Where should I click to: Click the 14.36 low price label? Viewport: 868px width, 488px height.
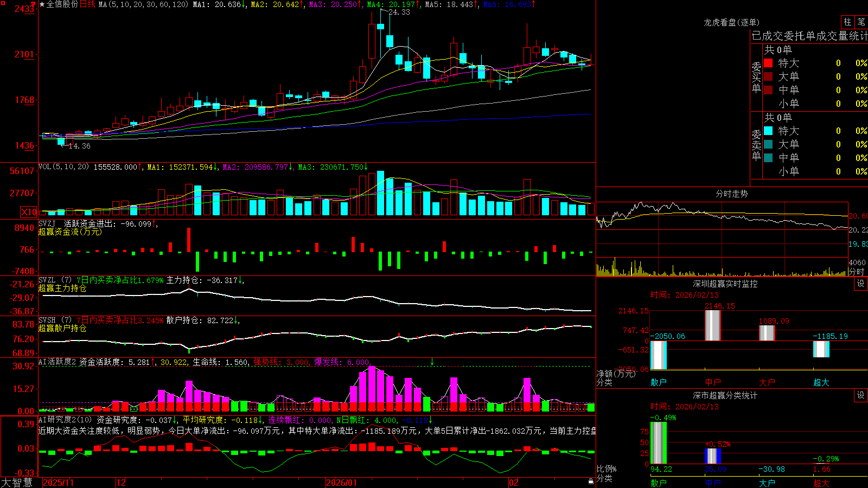[x=79, y=146]
